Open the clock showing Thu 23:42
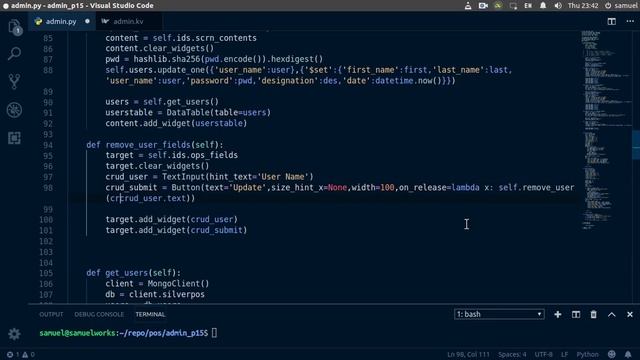This screenshot has height=360, width=640. pyautogui.click(x=583, y=6)
